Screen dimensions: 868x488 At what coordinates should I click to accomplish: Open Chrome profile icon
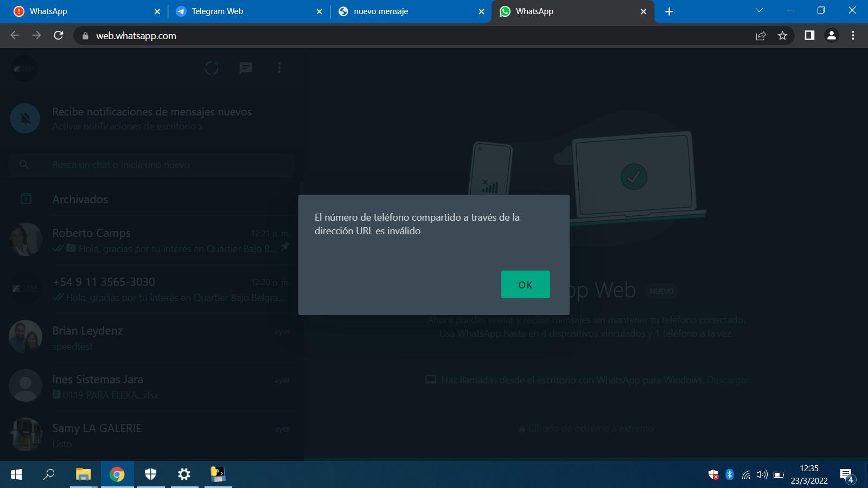pos(831,35)
